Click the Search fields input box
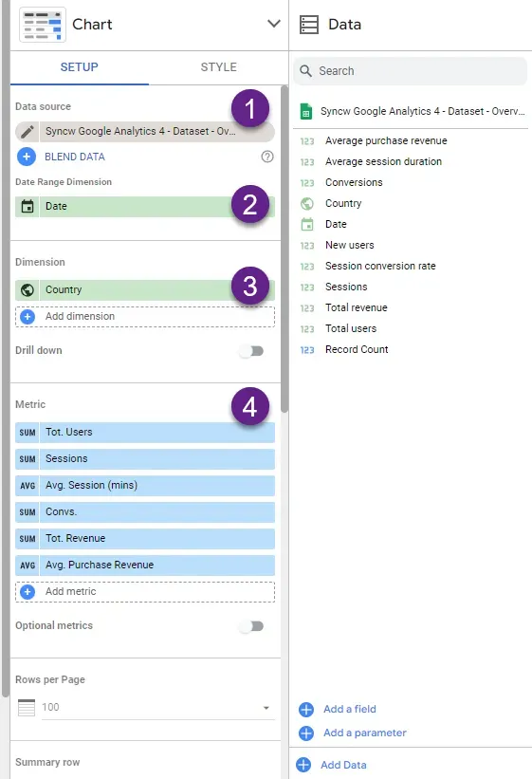 pyautogui.click(x=411, y=71)
